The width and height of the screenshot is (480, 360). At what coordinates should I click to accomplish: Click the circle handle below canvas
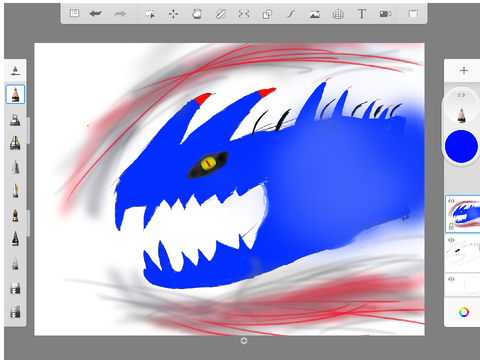(244, 341)
